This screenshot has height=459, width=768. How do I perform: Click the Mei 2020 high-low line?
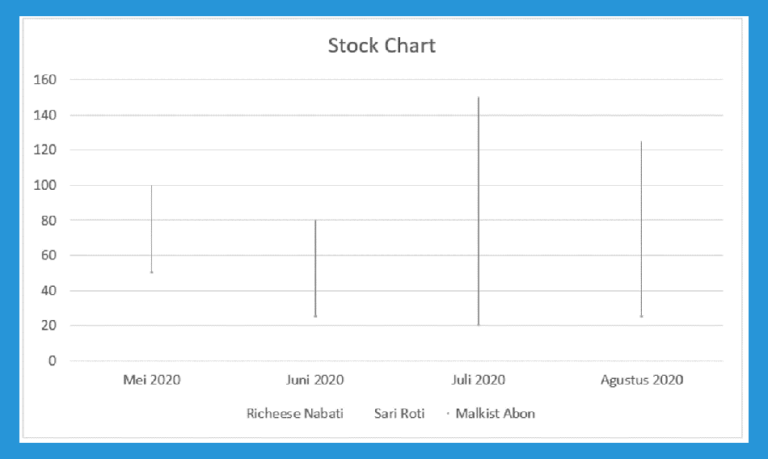click(x=151, y=228)
